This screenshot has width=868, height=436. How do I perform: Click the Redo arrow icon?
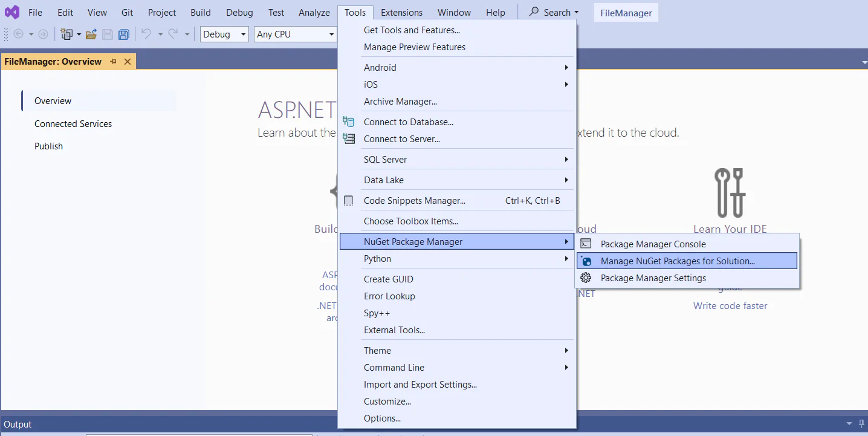point(173,34)
